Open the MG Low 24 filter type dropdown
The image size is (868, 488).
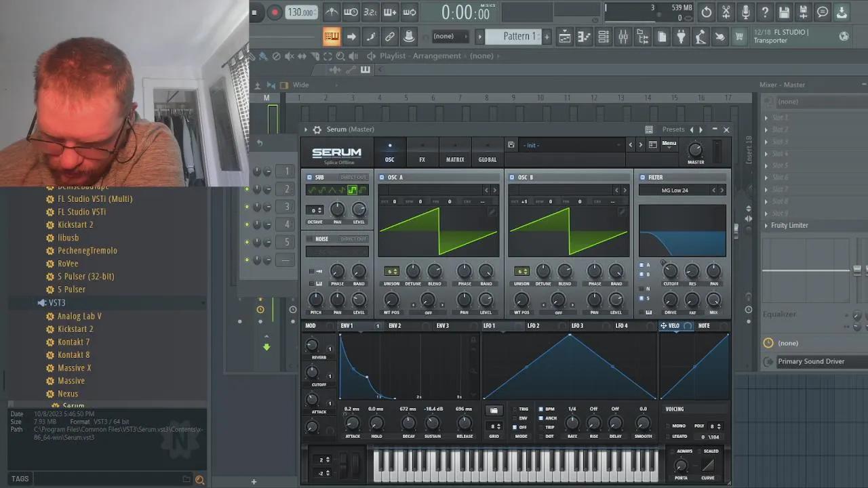coord(674,190)
